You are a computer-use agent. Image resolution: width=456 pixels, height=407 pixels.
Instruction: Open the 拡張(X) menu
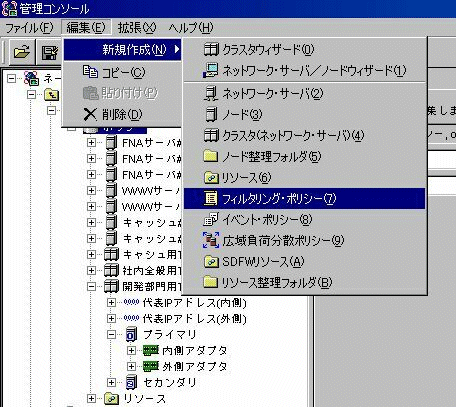pos(137,27)
